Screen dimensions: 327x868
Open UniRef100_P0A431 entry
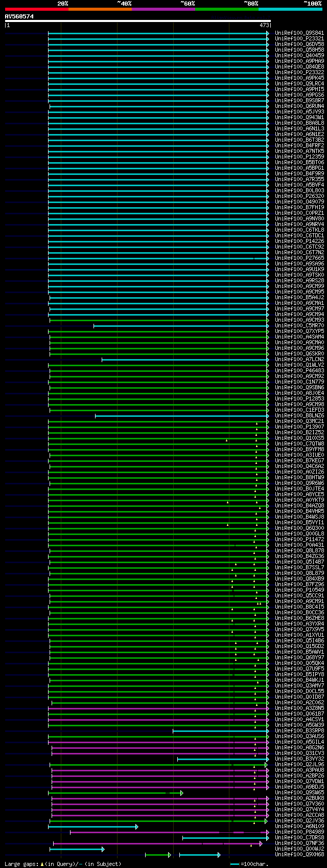click(x=299, y=545)
